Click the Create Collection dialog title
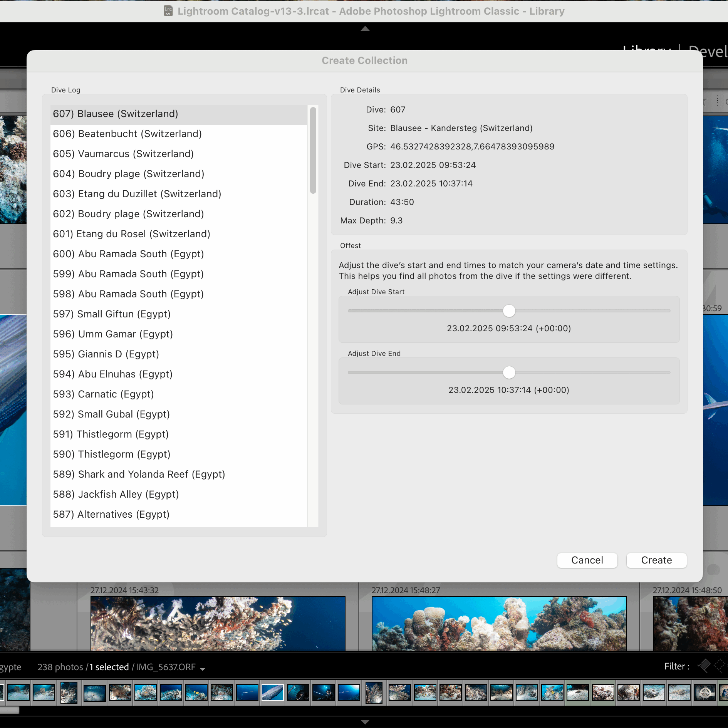Viewport: 728px width, 728px height. pos(364,60)
